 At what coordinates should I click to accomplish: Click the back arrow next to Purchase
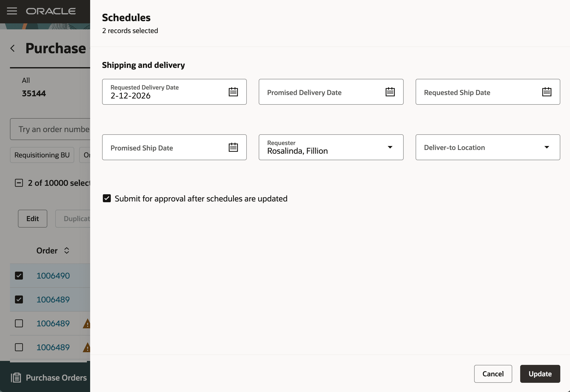(12, 48)
